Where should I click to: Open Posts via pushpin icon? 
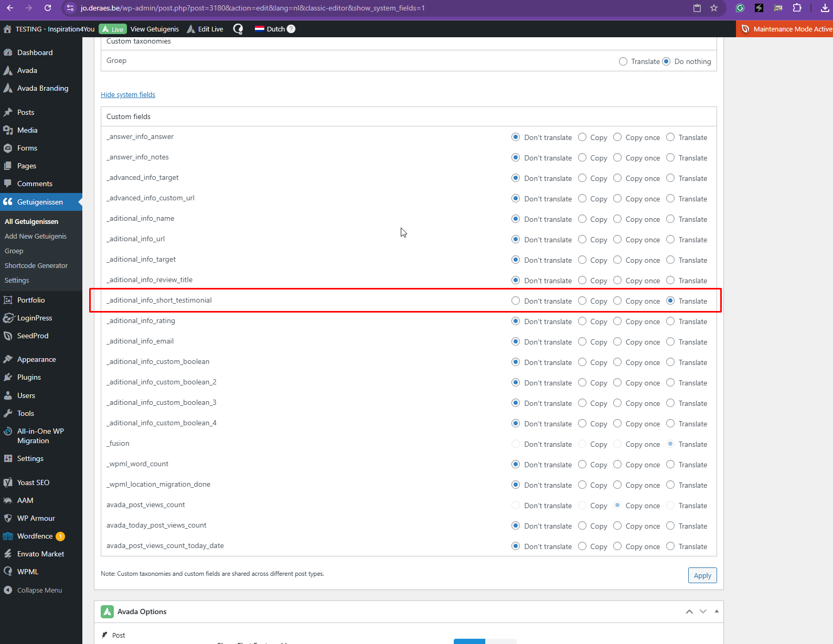click(8, 112)
